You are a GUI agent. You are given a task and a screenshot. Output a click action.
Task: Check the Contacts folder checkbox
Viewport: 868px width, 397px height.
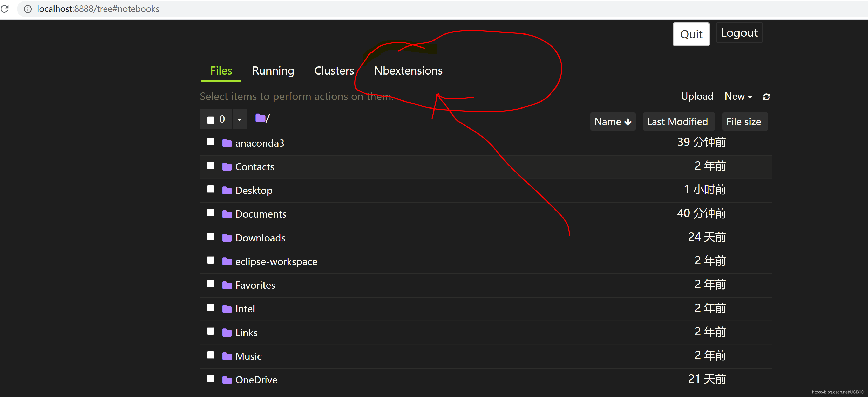tap(211, 165)
